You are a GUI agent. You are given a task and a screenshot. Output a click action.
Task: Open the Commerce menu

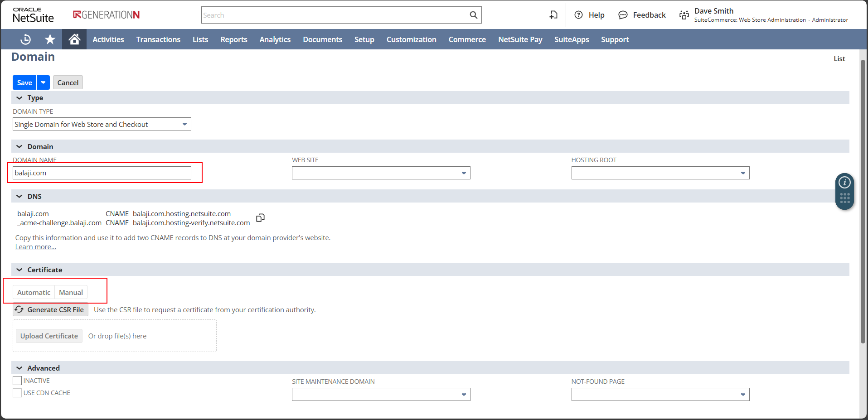point(467,39)
